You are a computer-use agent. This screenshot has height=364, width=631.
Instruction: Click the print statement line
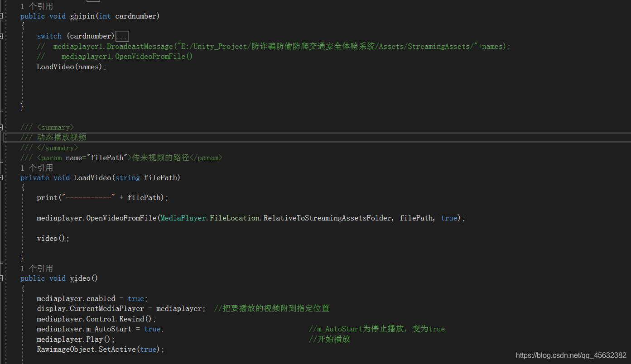point(103,198)
